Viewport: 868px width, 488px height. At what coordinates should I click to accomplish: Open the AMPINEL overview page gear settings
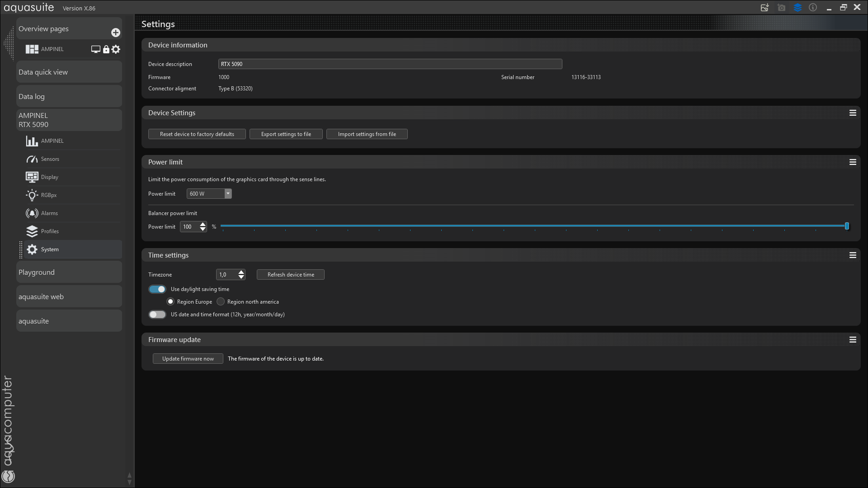[x=116, y=49]
